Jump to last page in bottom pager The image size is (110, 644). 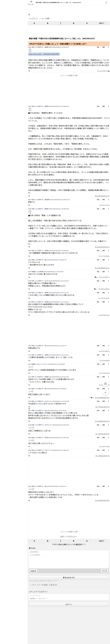coord(87,541)
